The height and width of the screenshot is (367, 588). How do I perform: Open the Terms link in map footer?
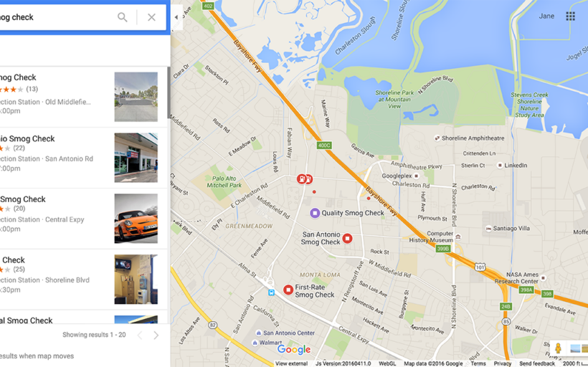tap(478, 363)
